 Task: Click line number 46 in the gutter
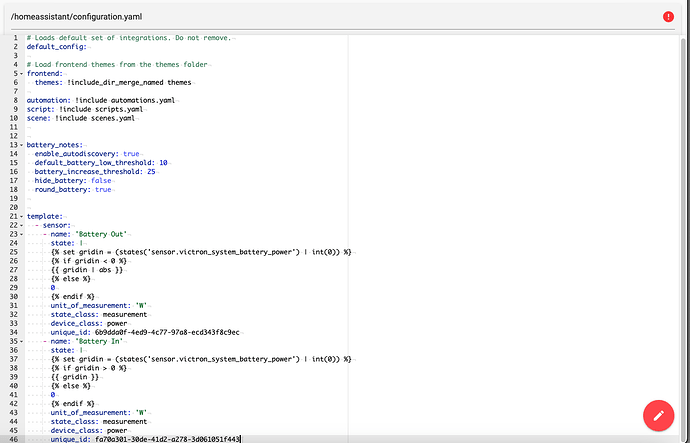[x=12, y=439]
